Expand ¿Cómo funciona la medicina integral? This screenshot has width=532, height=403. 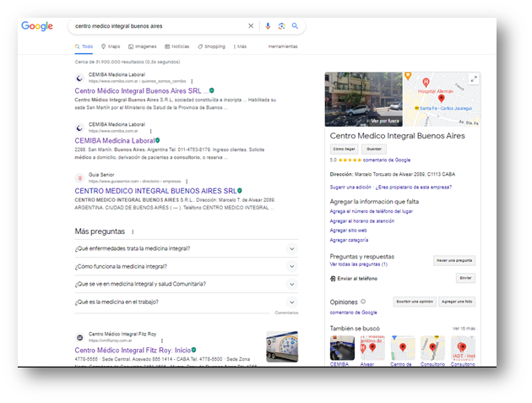click(187, 266)
